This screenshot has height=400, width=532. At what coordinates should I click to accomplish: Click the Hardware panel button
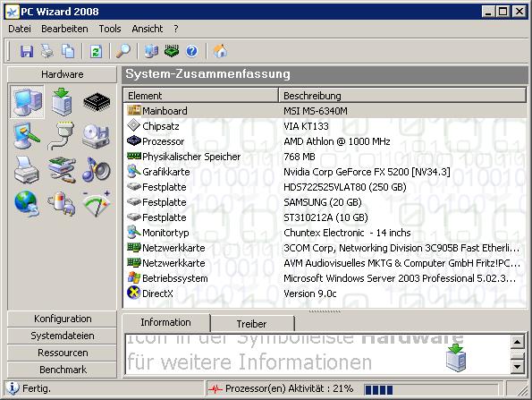62,74
